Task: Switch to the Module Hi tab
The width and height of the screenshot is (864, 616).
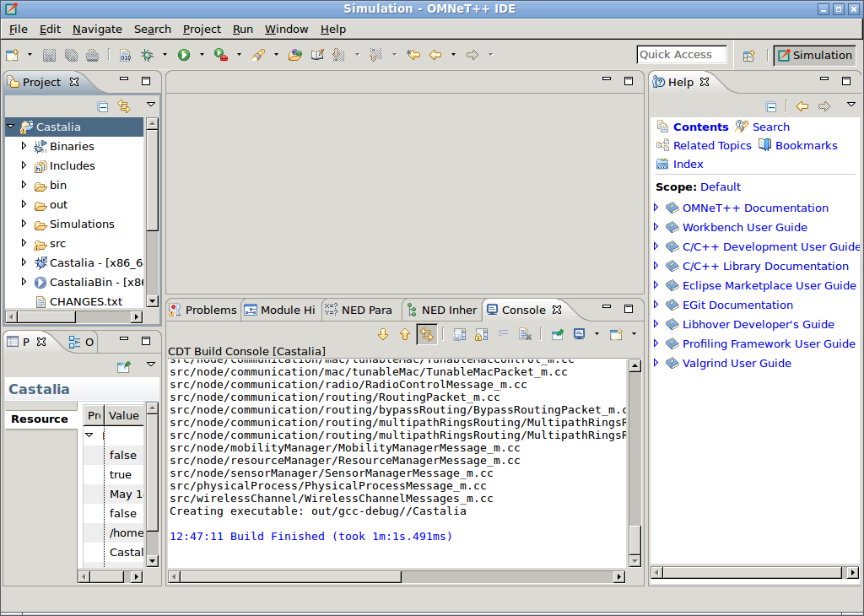Action: click(280, 310)
